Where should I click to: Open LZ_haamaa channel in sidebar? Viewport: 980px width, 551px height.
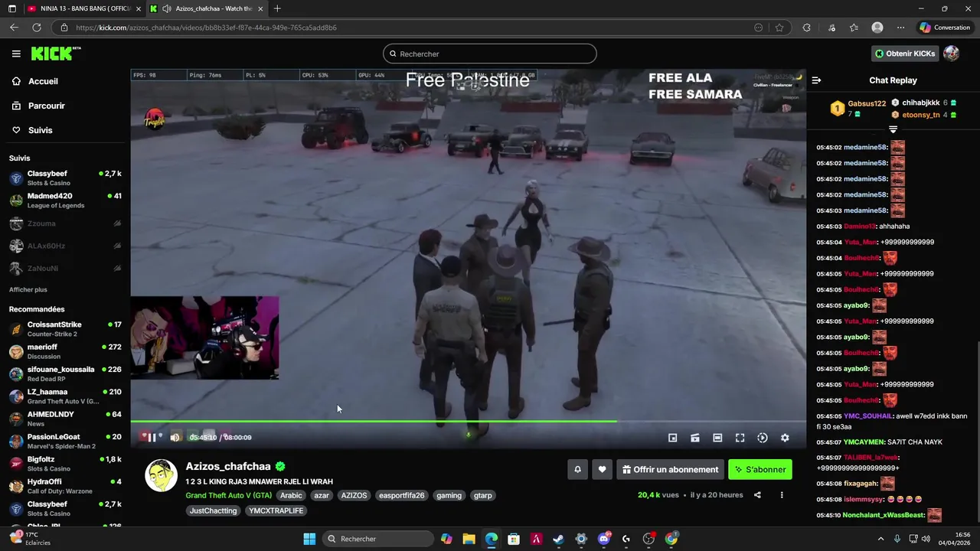click(65, 396)
